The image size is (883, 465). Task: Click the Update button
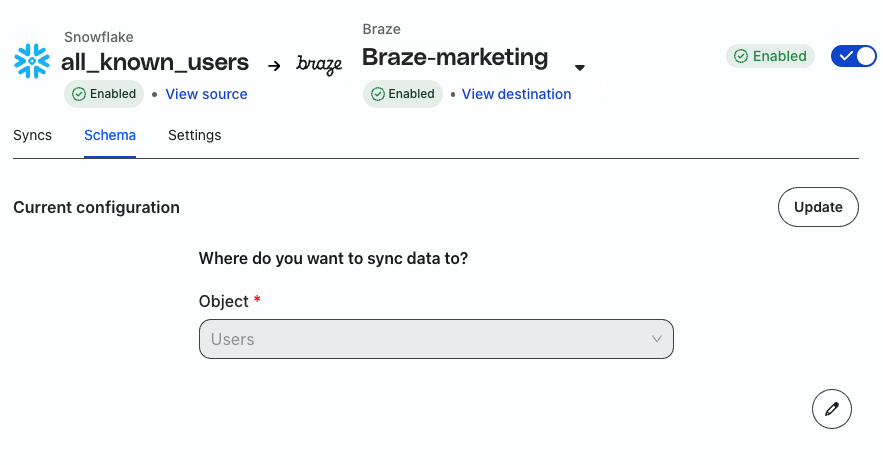coord(818,207)
